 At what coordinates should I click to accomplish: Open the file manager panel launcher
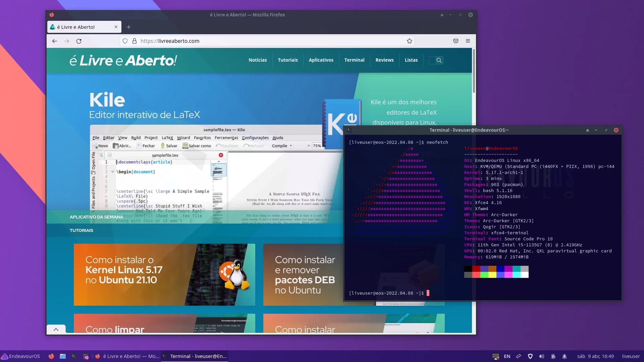pyautogui.click(x=63, y=356)
